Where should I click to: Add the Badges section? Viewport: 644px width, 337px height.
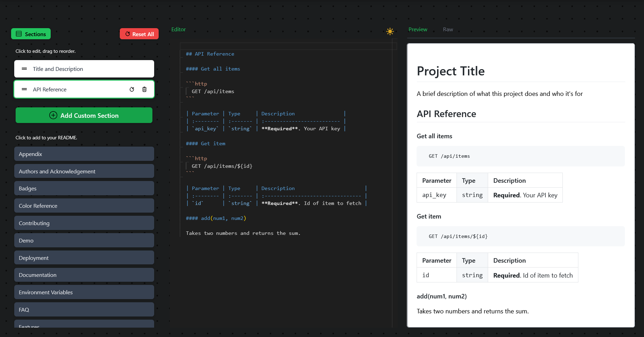pos(84,188)
